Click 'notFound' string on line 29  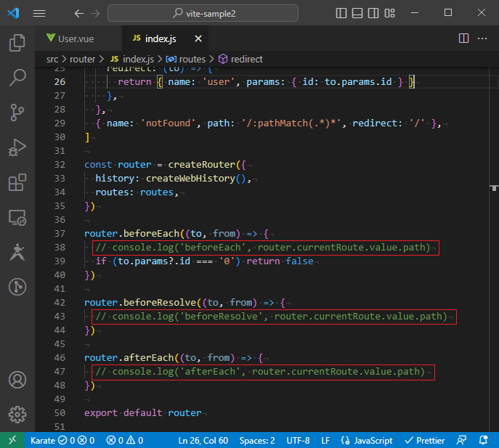point(168,123)
